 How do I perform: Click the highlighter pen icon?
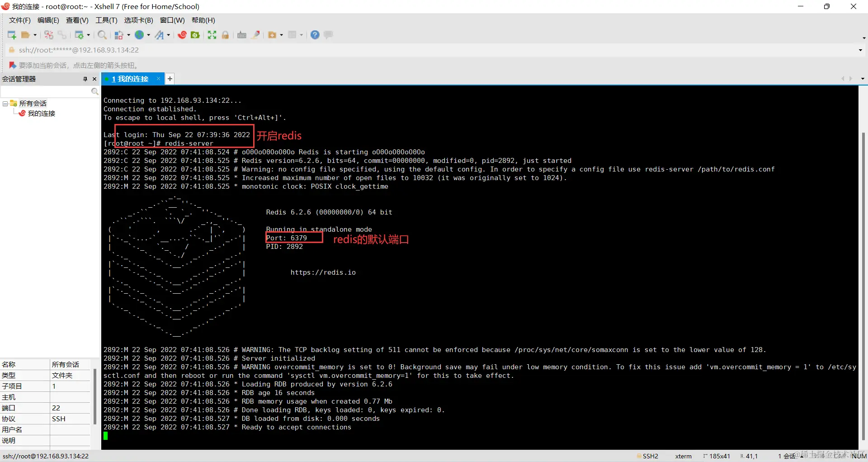(255, 35)
